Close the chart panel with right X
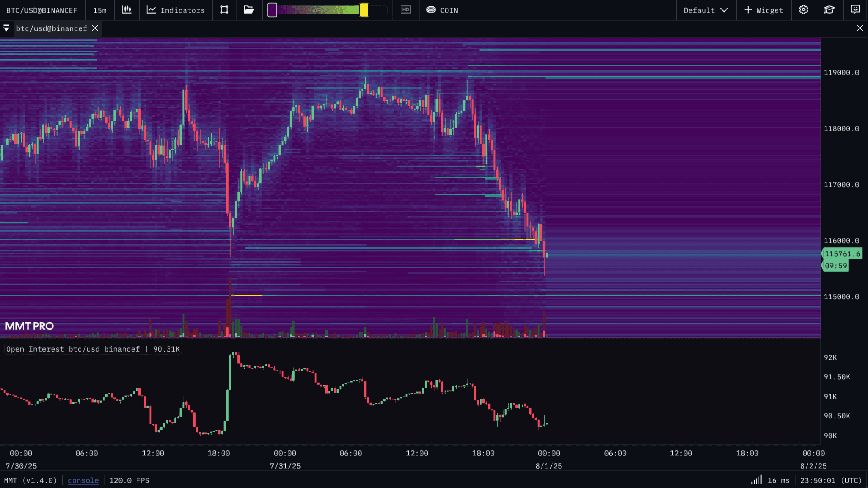This screenshot has height=488, width=868. click(x=859, y=28)
